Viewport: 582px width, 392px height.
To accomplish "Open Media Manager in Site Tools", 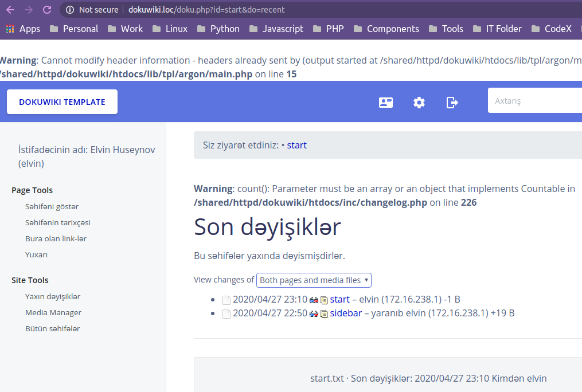I will click(53, 313).
